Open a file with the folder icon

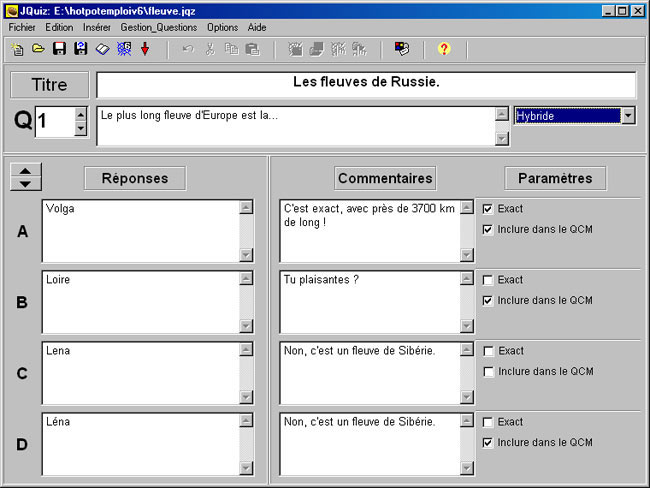coord(38,48)
